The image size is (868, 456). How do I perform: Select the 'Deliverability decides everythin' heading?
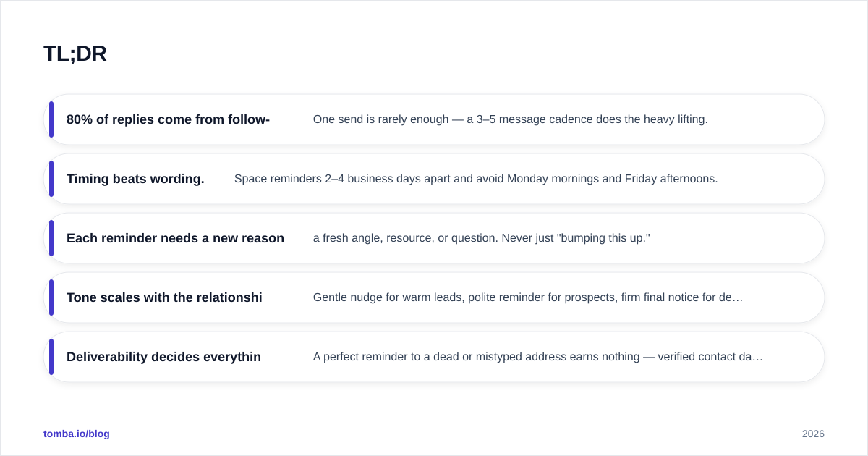coord(163,357)
